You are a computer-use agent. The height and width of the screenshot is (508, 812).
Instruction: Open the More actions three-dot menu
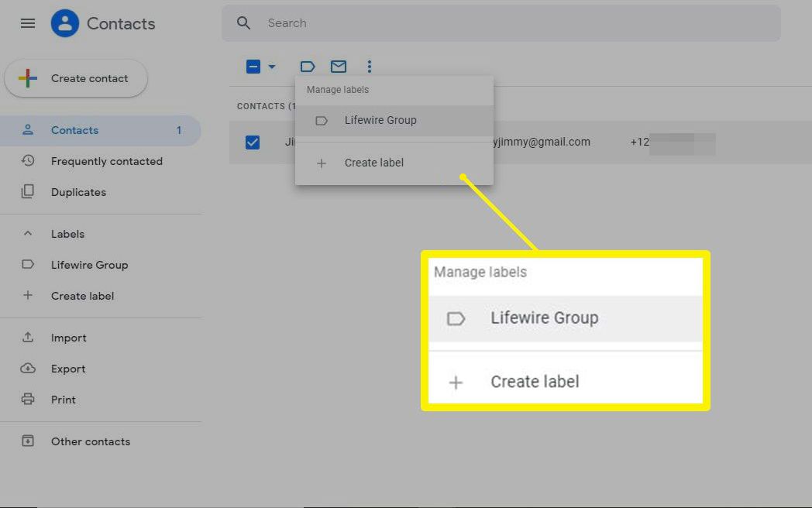click(370, 67)
